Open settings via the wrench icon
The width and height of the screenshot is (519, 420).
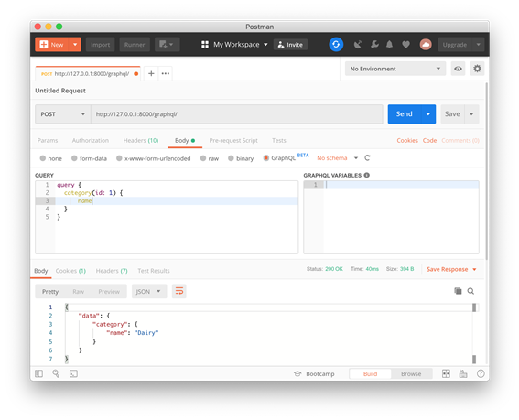[x=374, y=44]
